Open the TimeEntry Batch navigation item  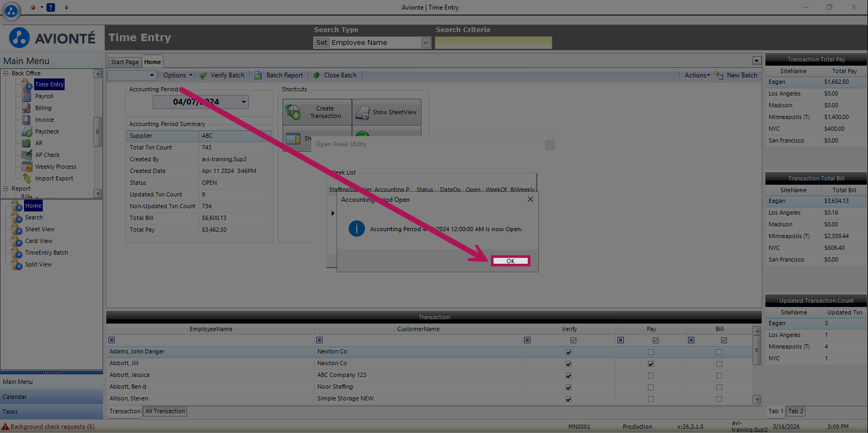pyautogui.click(x=46, y=253)
